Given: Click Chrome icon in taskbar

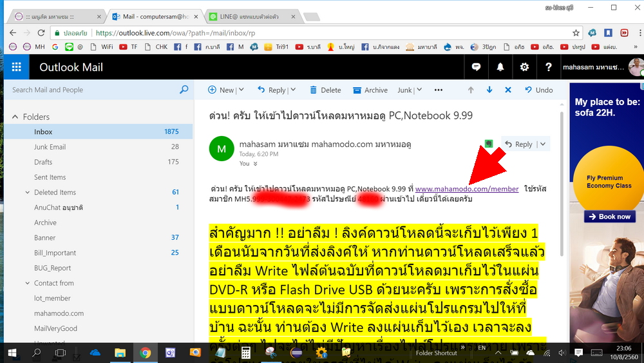Looking at the screenshot, I should 145,353.
